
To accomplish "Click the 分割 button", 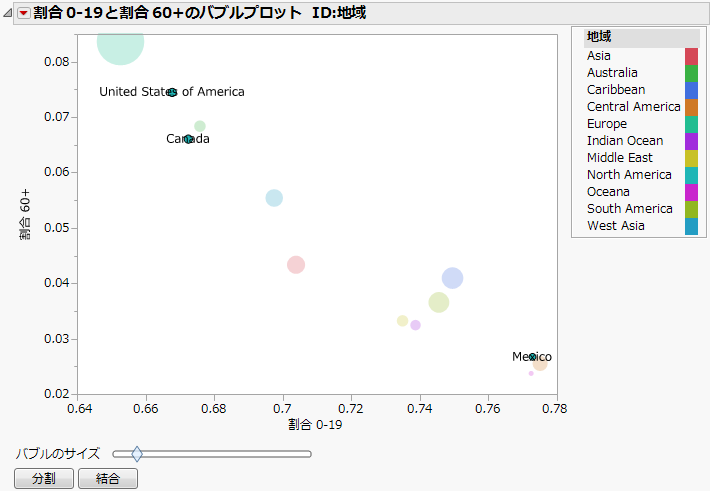I will tap(43, 479).
